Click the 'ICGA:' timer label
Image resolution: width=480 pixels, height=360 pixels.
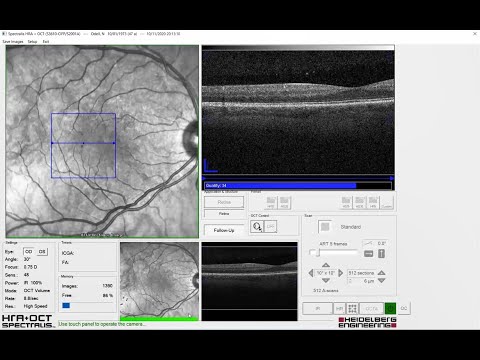(x=68, y=253)
